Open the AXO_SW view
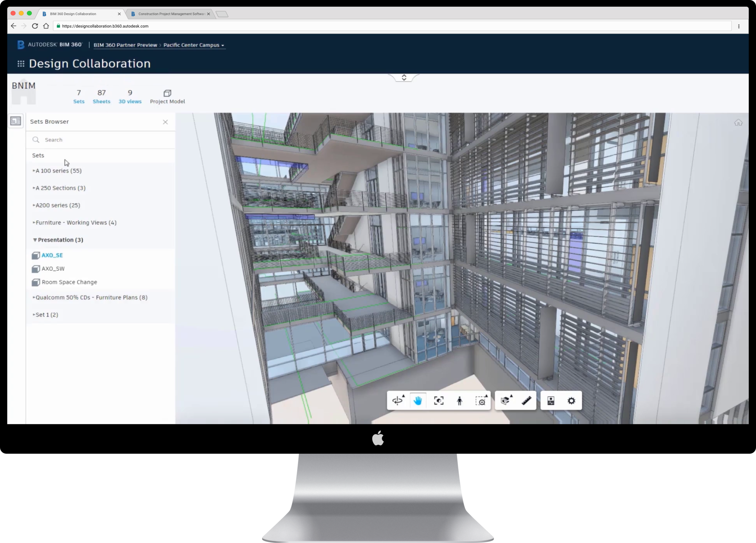Screen dimensions: 756x543 coord(53,268)
